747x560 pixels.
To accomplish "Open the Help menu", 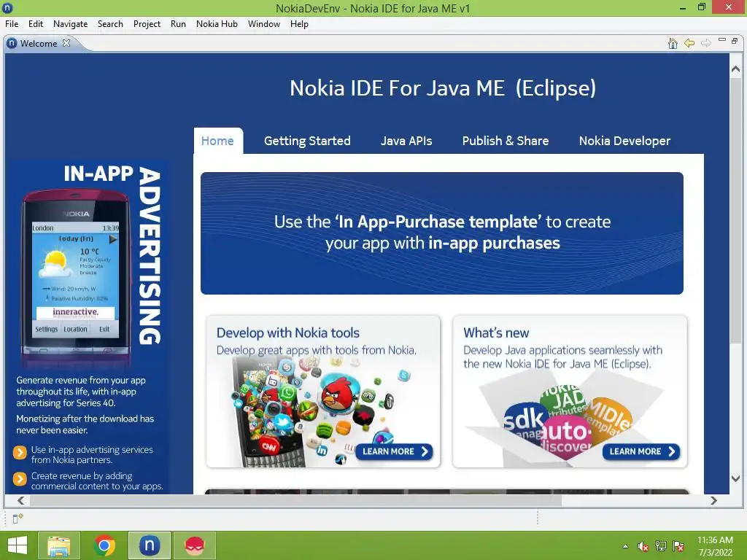I will (x=299, y=24).
